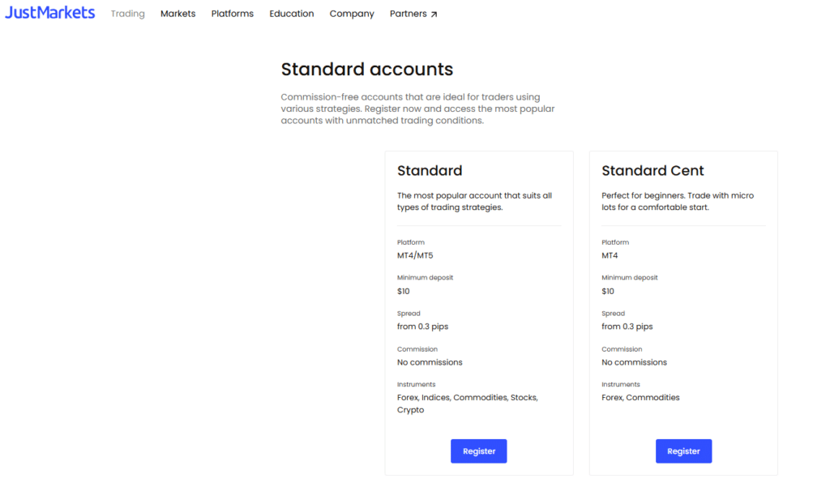830x504 pixels.
Task: Click the 'Commission-free accounts' description paragraph
Action: point(417,109)
